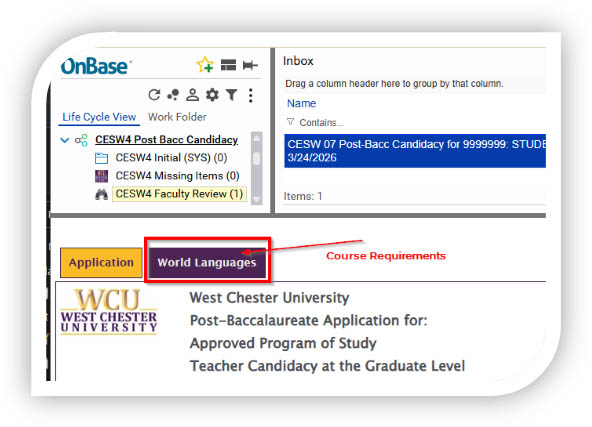Open the user ownership icon
592x427 pixels.
[193, 95]
